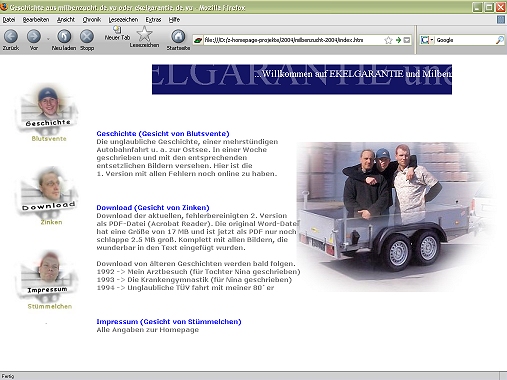
Task: Click the magnifier search icon in Google box
Action: coord(500,40)
